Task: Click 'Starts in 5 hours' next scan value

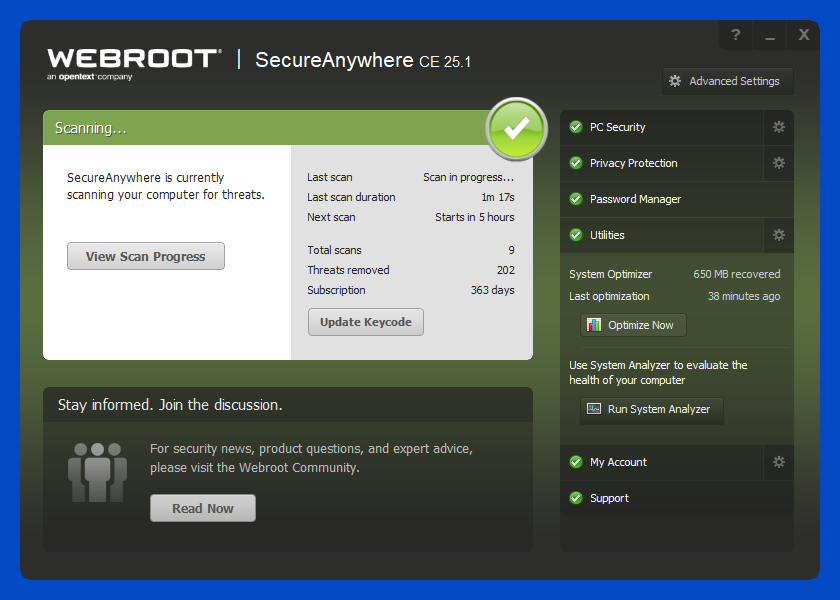Action: [x=475, y=217]
